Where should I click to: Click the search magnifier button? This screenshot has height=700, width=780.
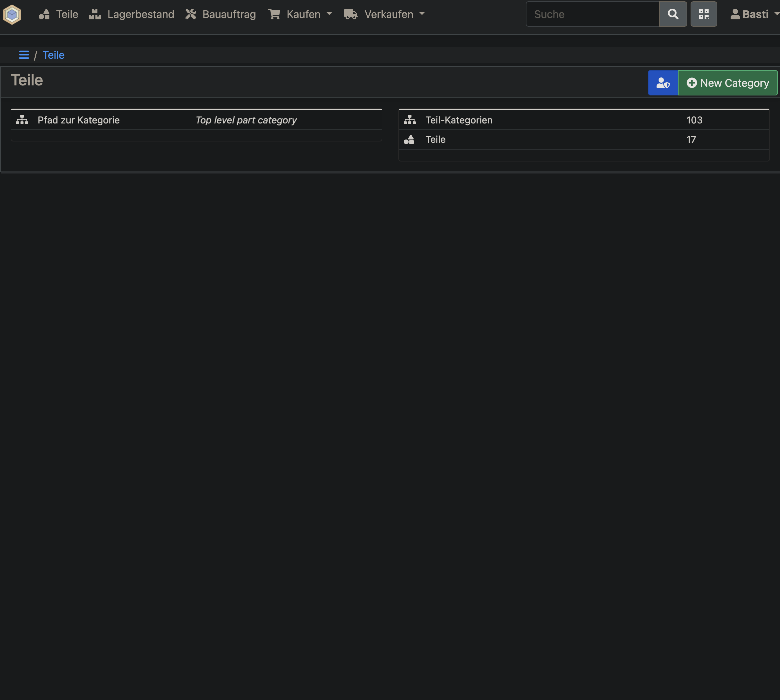(x=673, y=14)
